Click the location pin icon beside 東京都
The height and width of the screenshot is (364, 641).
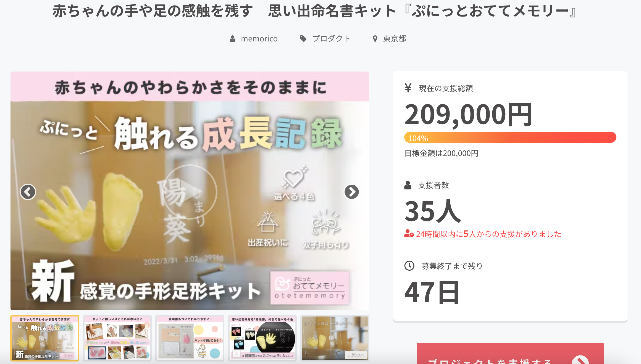click(375, 39)
